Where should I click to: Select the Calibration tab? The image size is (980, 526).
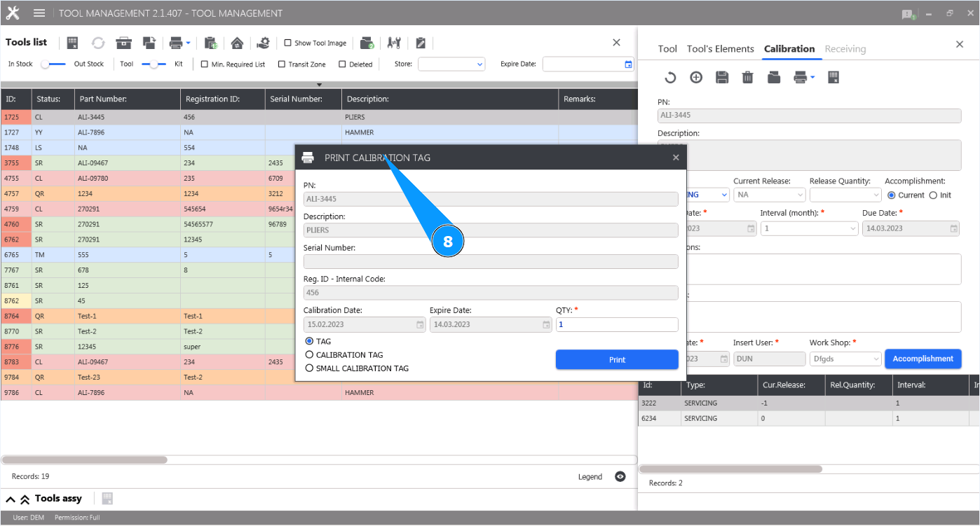point(789,49)
